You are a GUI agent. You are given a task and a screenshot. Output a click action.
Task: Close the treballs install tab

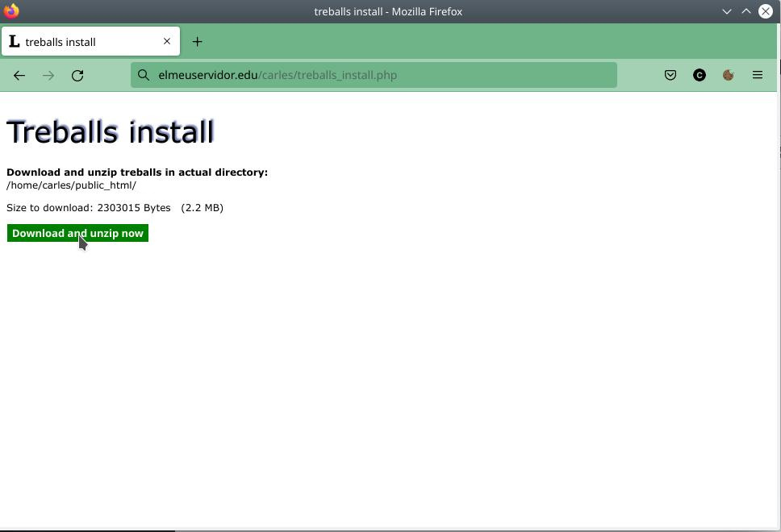(x=167, y=41)
